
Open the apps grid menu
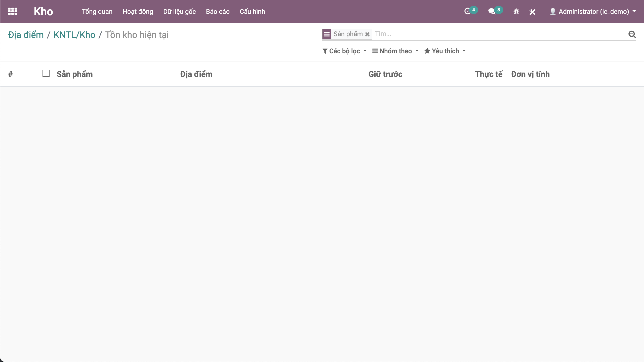[x=13, y=12]
